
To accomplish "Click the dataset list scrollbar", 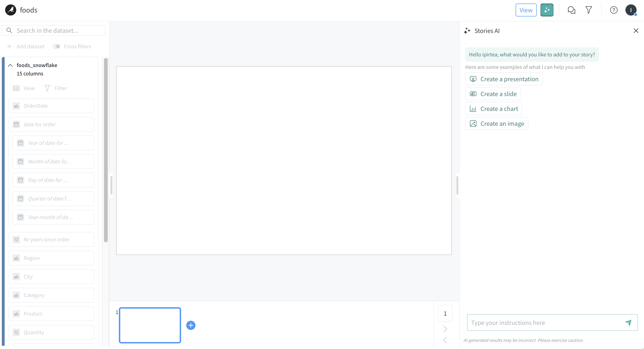I will pyautogui.click(x=106, y=150).
